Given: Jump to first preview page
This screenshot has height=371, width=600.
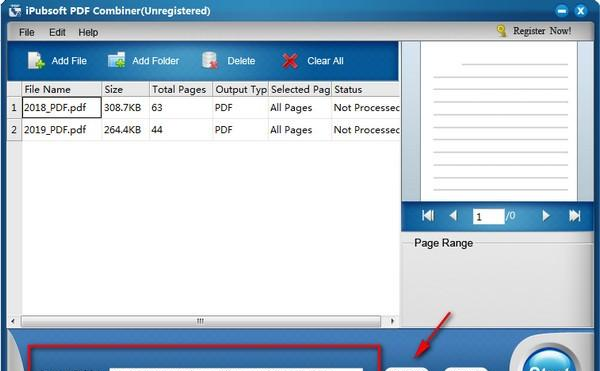Looking at the screenshot, I should (x=428, y=216).
